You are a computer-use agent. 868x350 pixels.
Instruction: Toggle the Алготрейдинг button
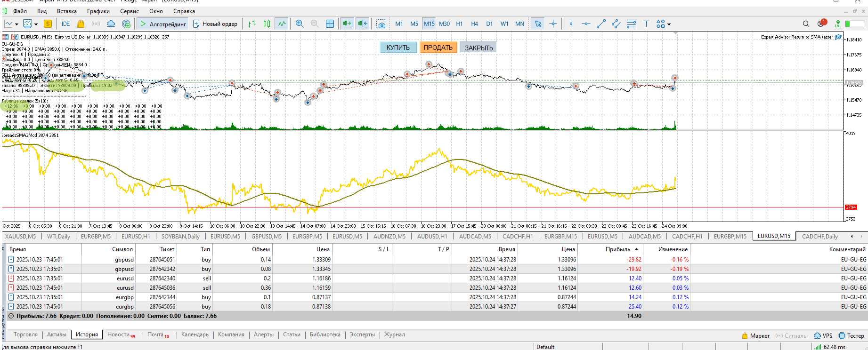point(163,24)
